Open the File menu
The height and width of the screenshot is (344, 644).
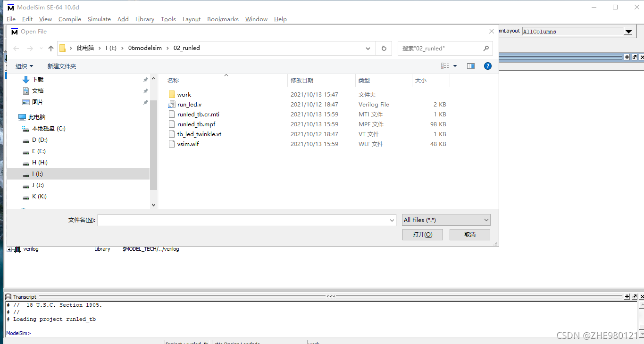point(11,19)
